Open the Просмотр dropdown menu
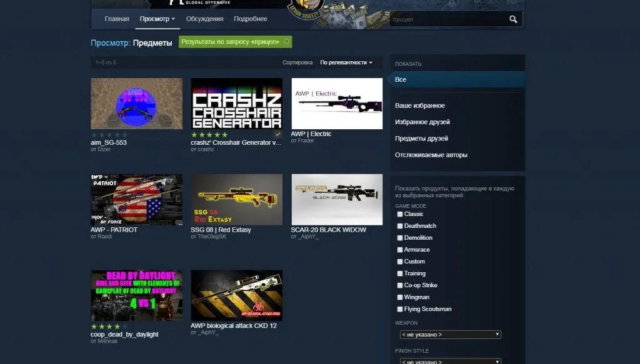Viewport: 640px width, 364px height. tap(157, 19)
